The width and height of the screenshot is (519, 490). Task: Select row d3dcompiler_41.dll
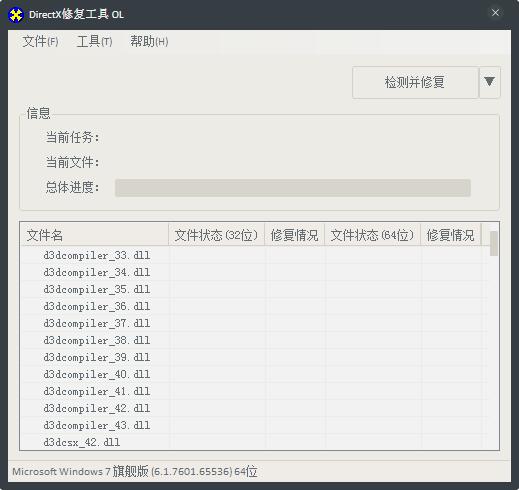click(x=254, y=391)
